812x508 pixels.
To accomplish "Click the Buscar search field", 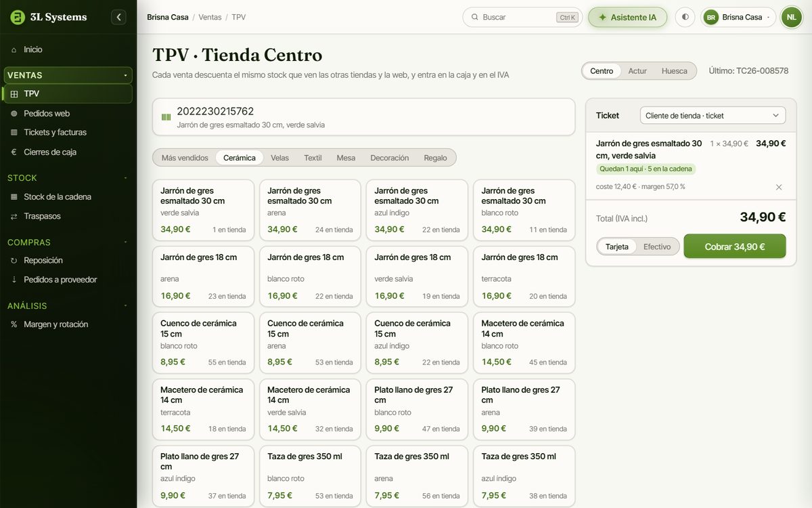I will (x=522, y=18).
